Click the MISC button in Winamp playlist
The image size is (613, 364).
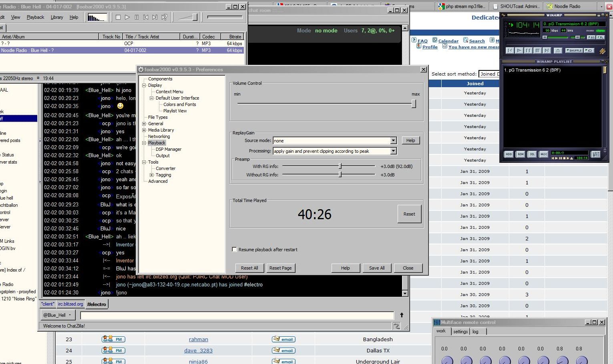pyautogui.click(x=544, y=154)
